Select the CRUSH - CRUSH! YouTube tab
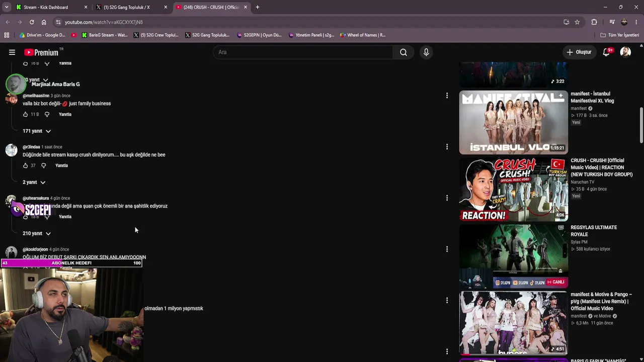Viewport: 644px width, 362px height. (211, 7)
